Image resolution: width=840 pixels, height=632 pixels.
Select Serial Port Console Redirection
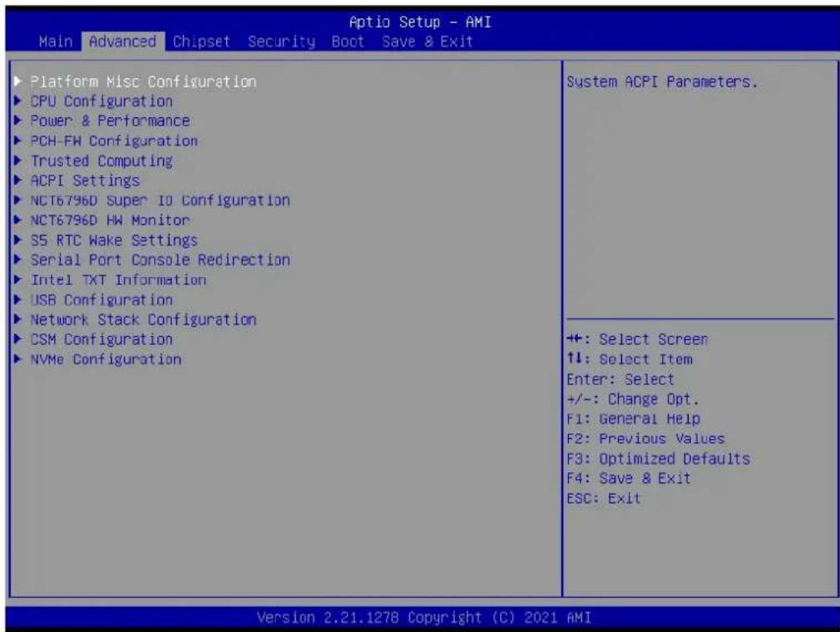point(160,259)
